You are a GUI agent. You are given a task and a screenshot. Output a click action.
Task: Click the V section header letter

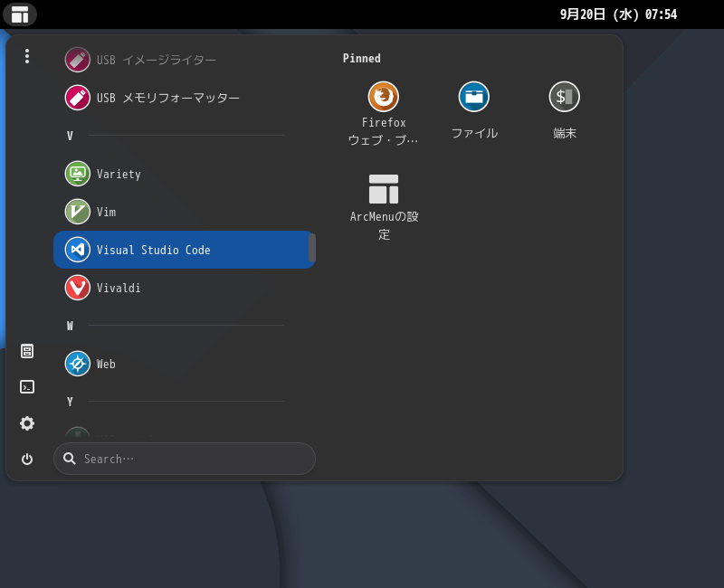click(70, 136)
